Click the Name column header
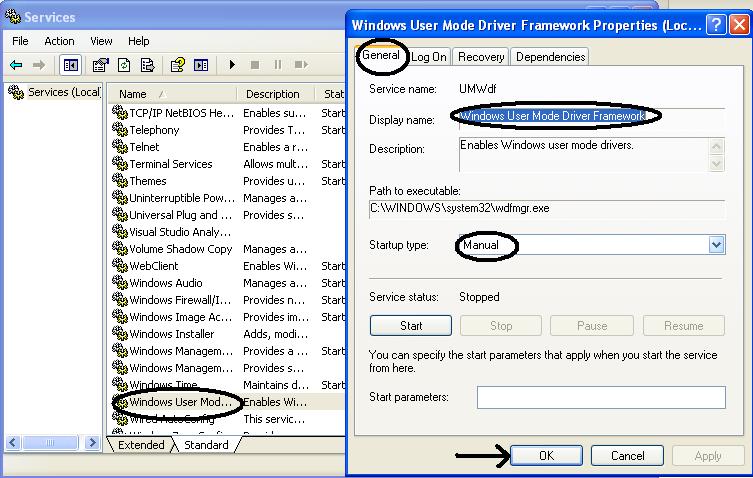Image resolution: width=753 pixels, height=478 pixels. point(173,94)
